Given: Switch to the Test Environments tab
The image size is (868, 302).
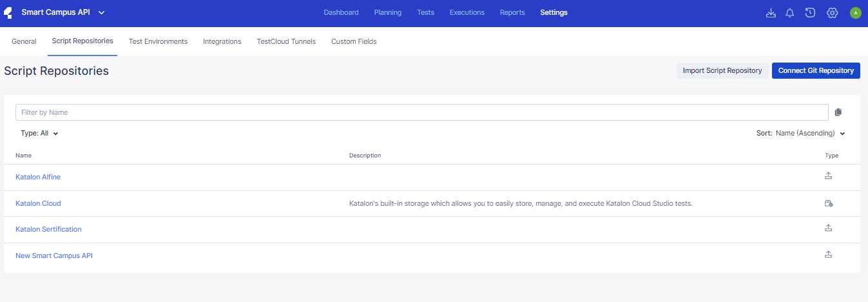Looking at the screenshot, I should [158, 41].
